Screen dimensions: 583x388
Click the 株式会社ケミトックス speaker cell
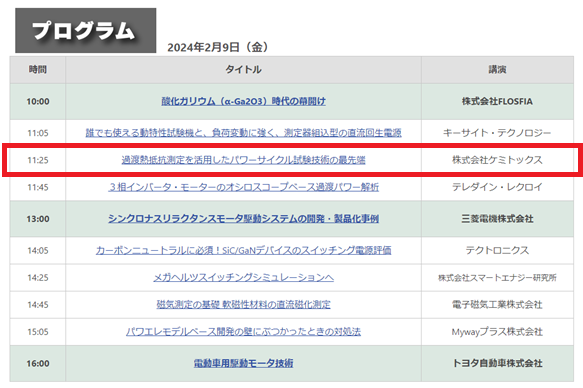tap(497, 160)
